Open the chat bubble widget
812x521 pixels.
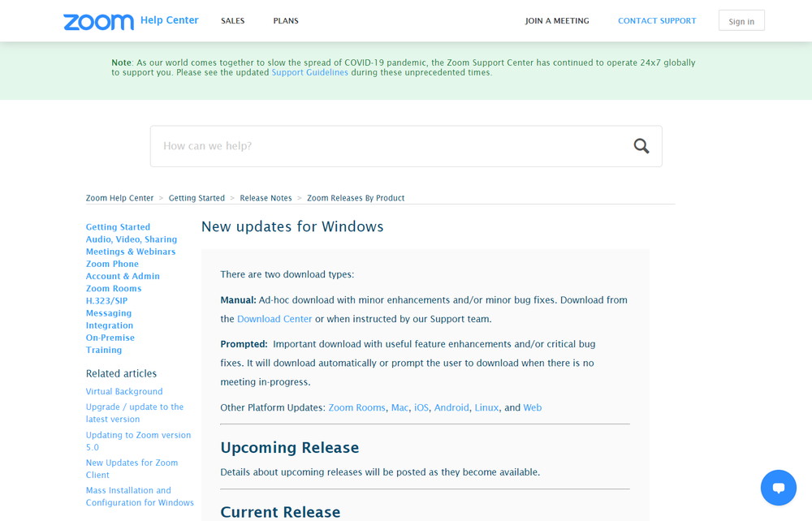point(779,488)
